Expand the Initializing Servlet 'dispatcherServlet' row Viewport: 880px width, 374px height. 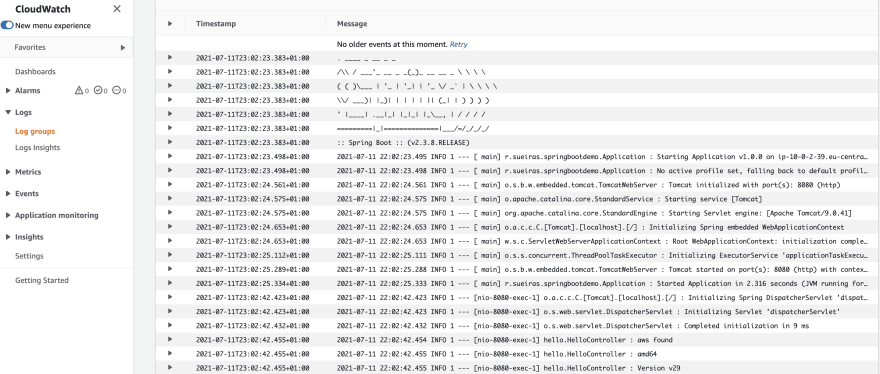pos(169,311)
